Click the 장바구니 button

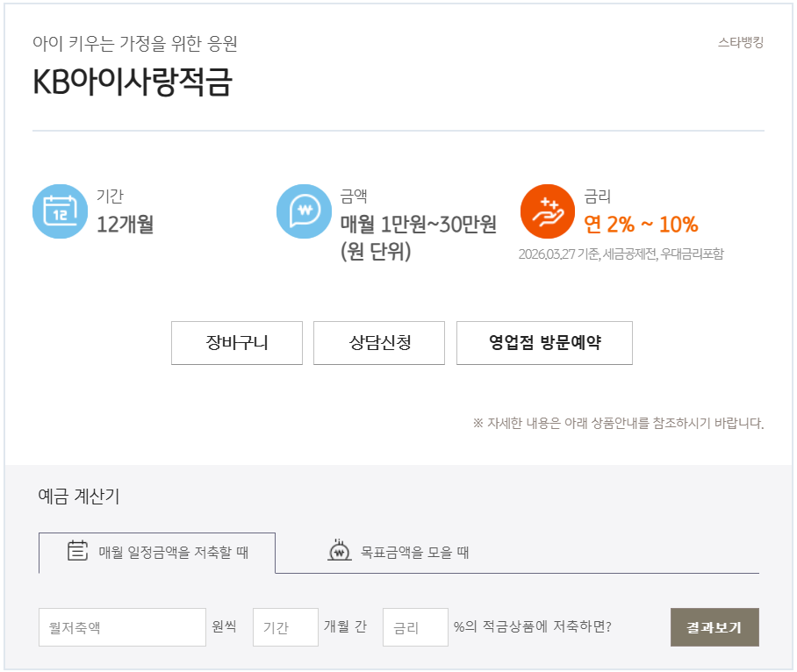point(236,343)
